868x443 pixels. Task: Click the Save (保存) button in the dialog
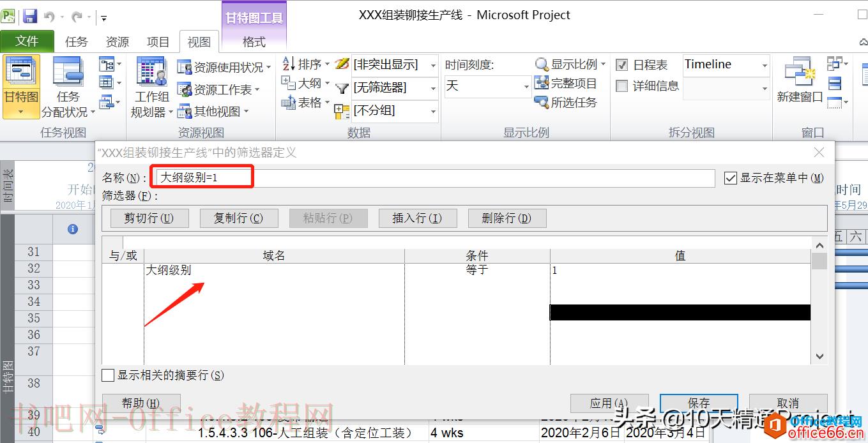coord(699,403)
